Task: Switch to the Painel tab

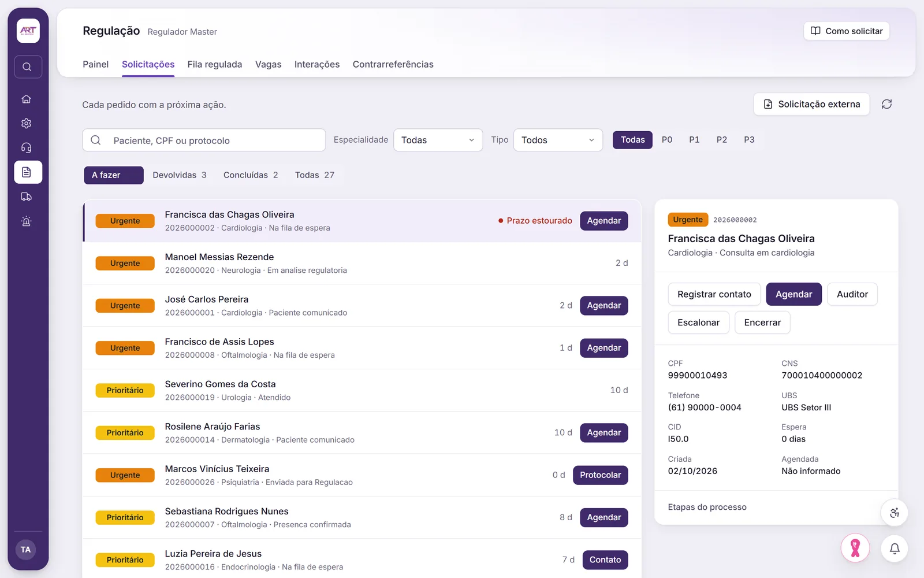Action: pyautogui.click(x=95, y=64)
